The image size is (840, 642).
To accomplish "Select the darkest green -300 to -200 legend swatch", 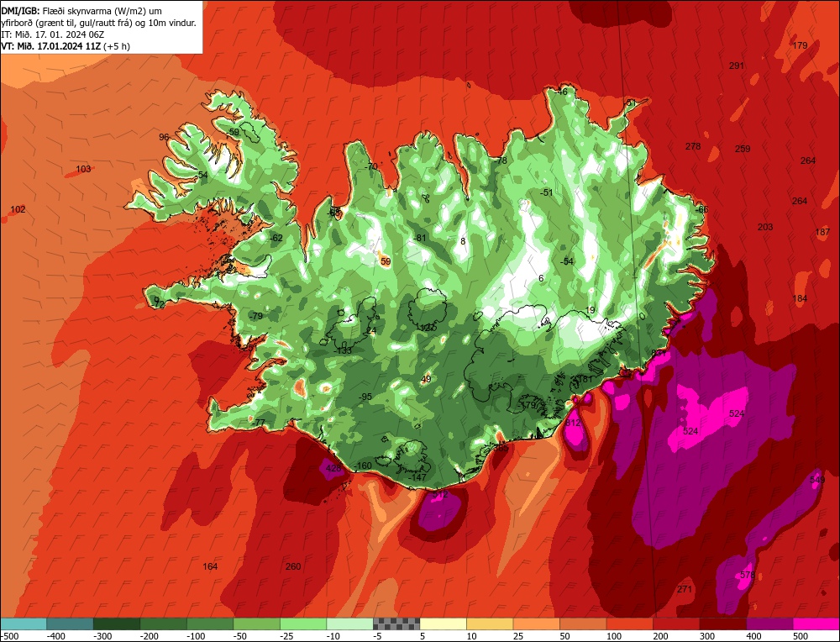I will [117, 624].
